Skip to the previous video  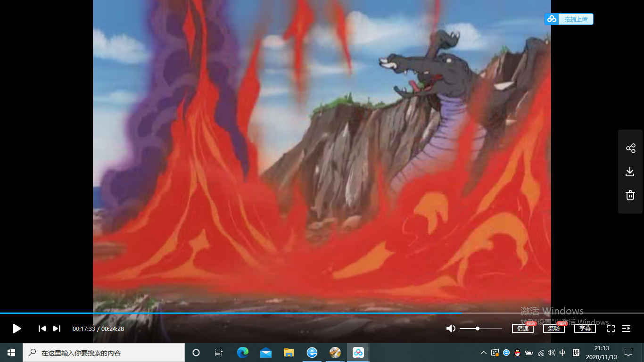(42, 329)
